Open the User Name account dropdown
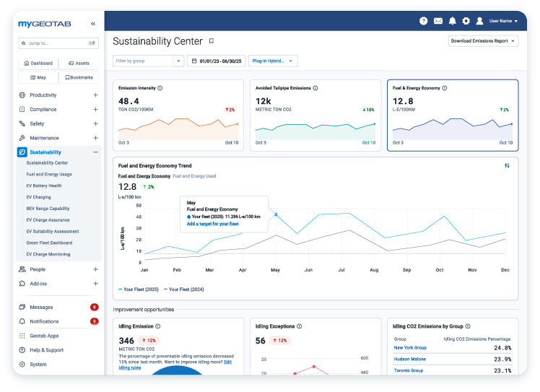Image resolution: width=540 pixels, height=392 pixels. point(503,21)
